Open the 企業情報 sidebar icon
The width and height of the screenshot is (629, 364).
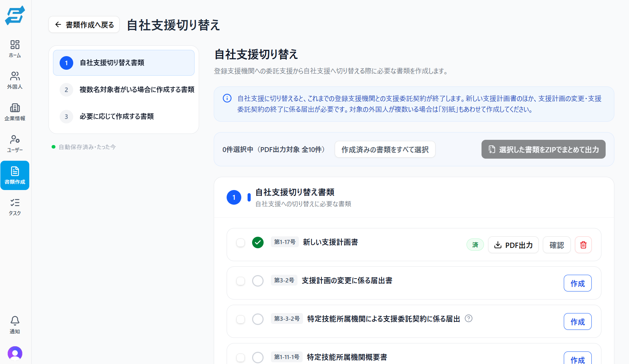(15, 112)
